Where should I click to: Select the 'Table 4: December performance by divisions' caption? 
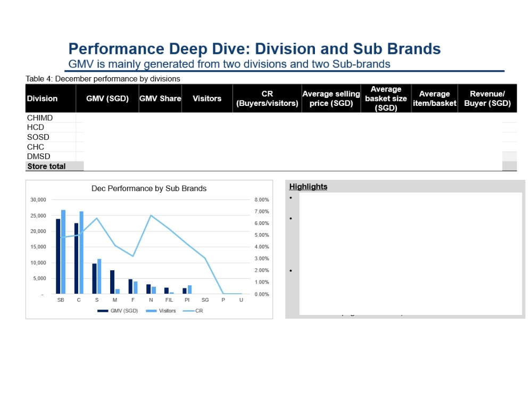click(103, 79)
